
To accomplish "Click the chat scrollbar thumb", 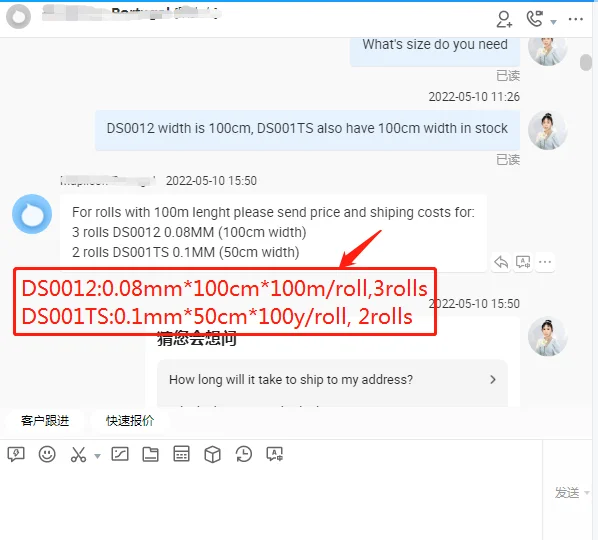I will point(586,62).
